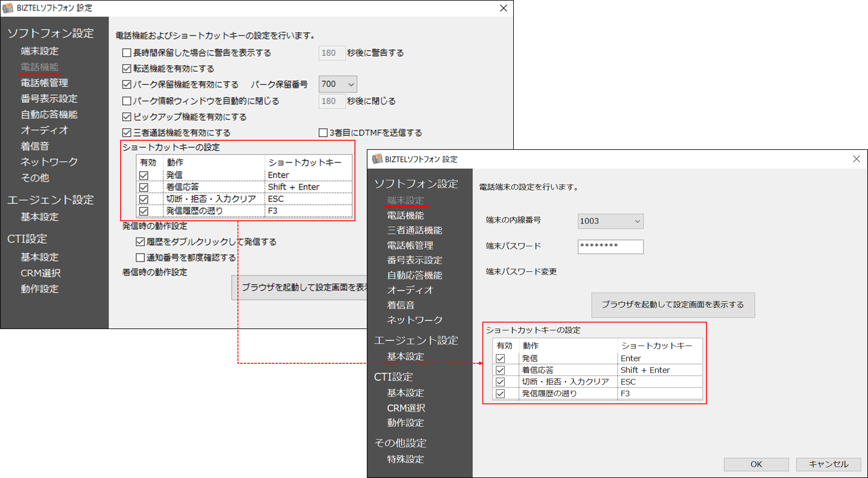Enable 3者目にDTMFを送信する checkbox
This screenshot has height=478, width=868.
pyautogui.click(x=323, y=133)
